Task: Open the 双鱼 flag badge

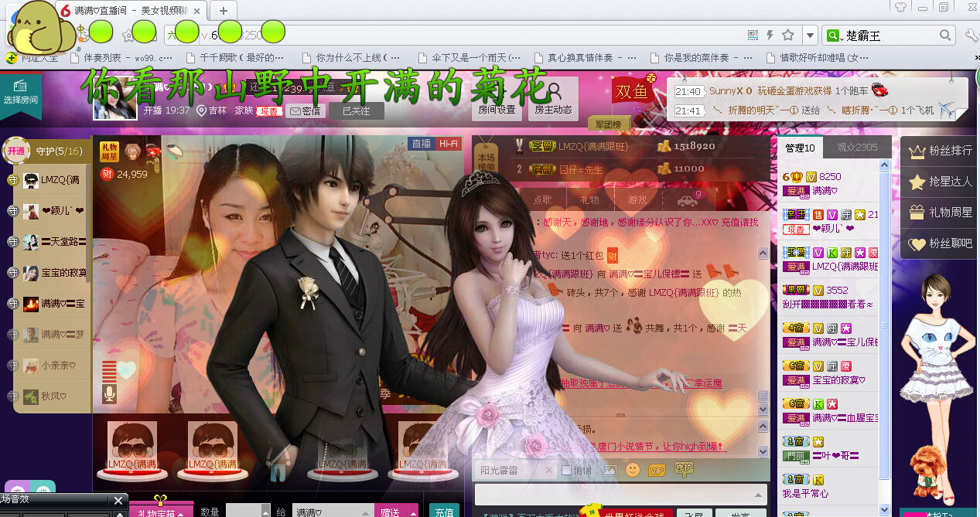Action: pos(631,90)
